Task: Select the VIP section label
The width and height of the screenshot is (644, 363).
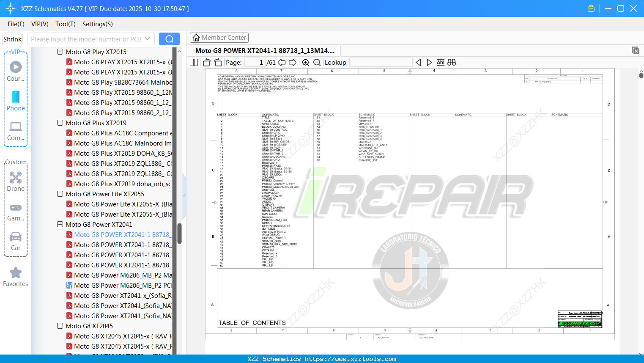Action: [16, 52]
